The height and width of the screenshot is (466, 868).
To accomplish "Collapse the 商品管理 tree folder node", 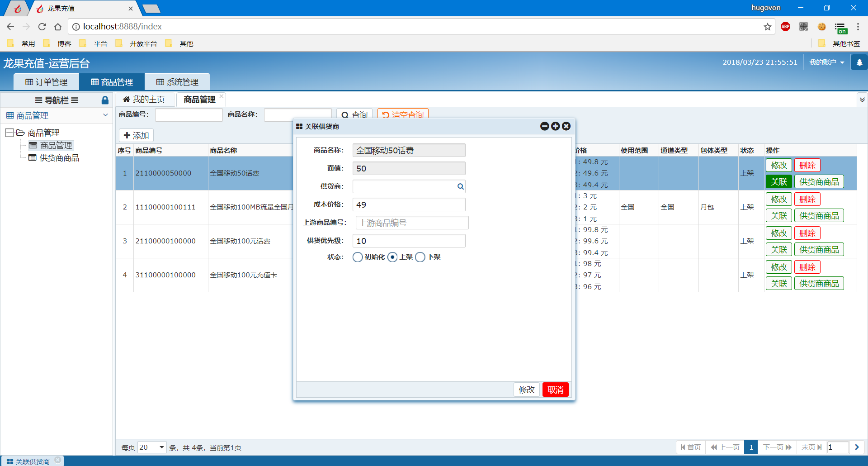I will click(9, 133).
